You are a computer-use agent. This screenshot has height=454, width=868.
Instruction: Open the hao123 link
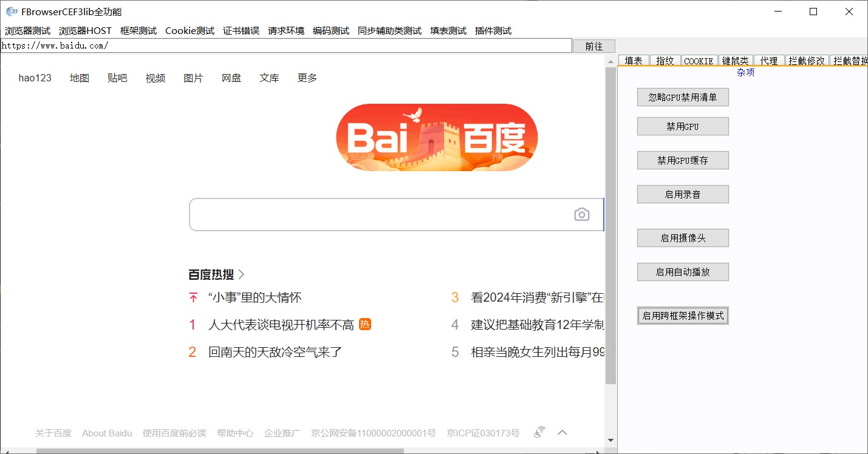click(35, 78)
